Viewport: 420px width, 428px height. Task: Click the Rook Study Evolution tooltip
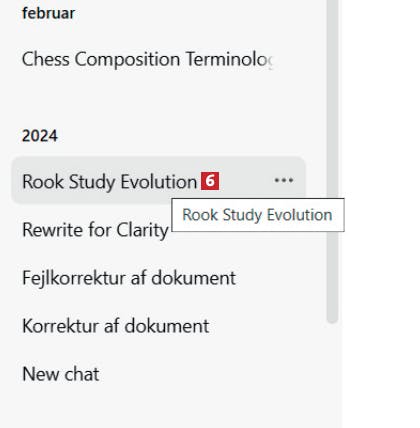point(258,215)
